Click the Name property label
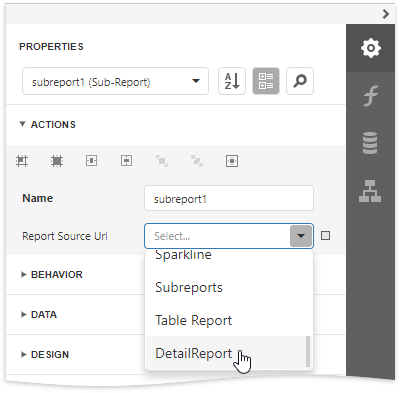 pos(37,198)
